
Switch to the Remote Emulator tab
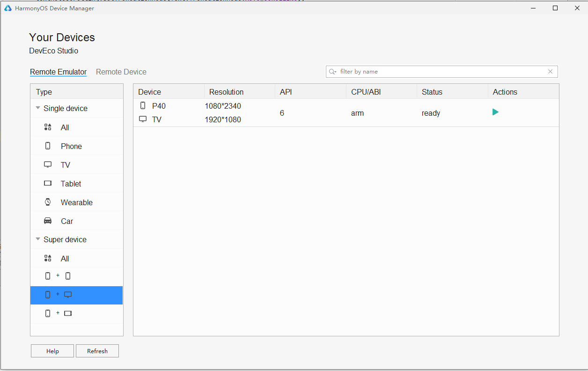[58, 72]
